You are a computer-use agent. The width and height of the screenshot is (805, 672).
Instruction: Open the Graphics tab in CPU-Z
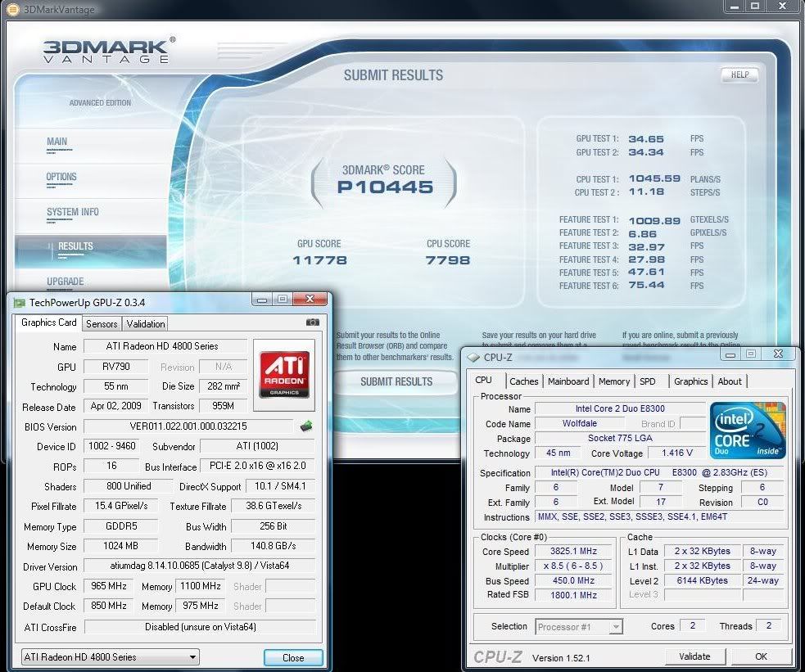point(690,381)
